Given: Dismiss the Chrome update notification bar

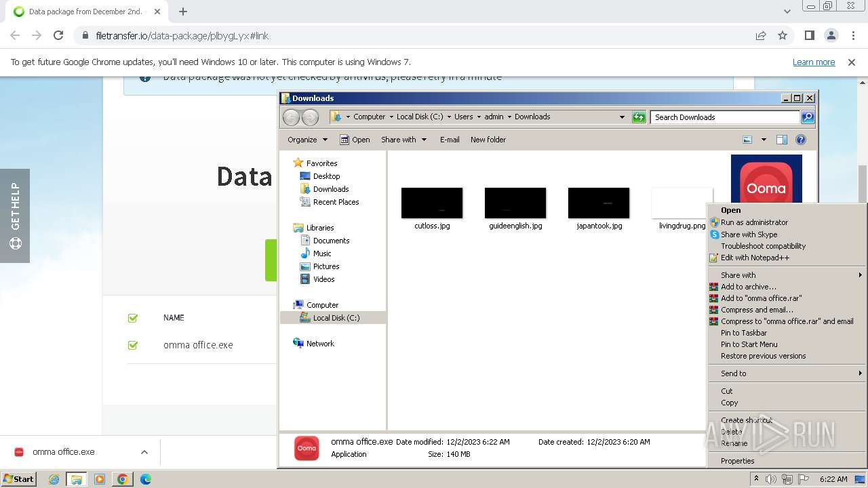Looking at the screenshot, I should [852, 62].
